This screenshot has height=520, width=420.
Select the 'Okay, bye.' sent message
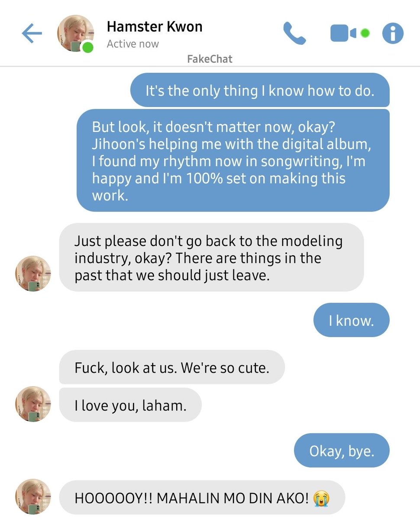342,450
